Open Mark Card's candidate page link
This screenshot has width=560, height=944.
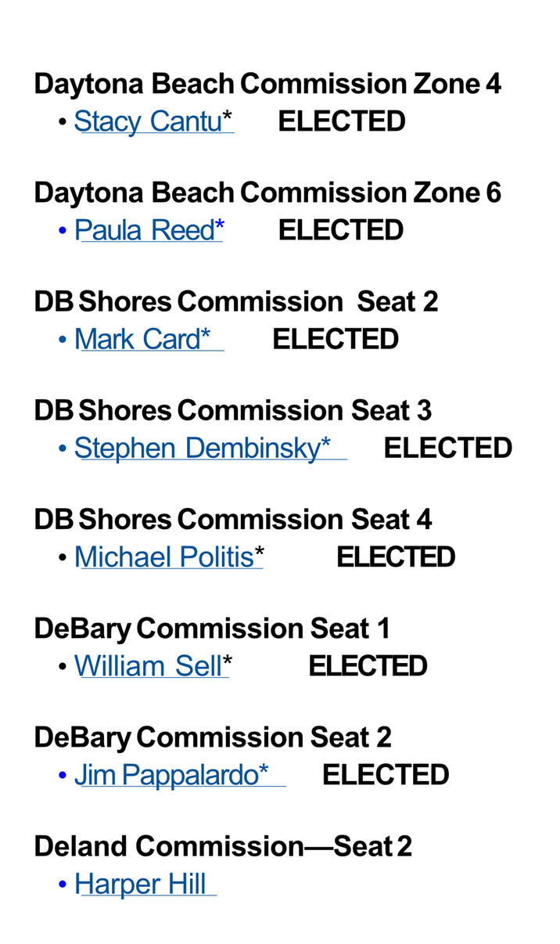(x=137, y=339)
